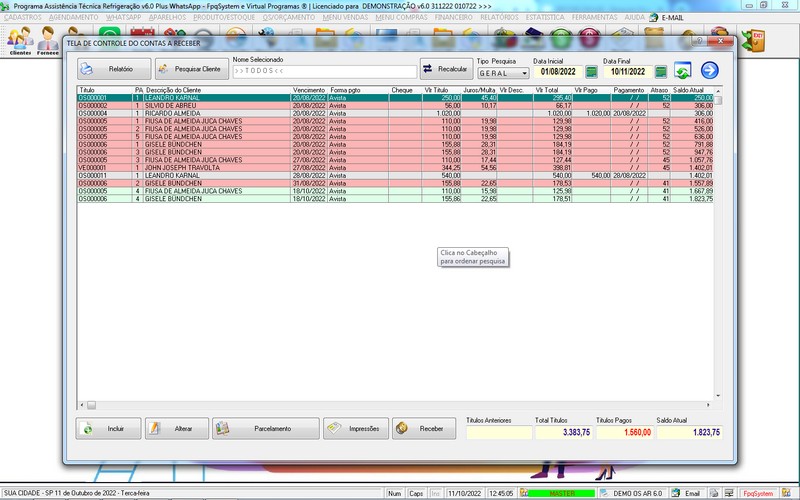The image size is (800, 500).
Task: Click the E-MAIL icon in menu bar
Action: [x=667, y=18]
